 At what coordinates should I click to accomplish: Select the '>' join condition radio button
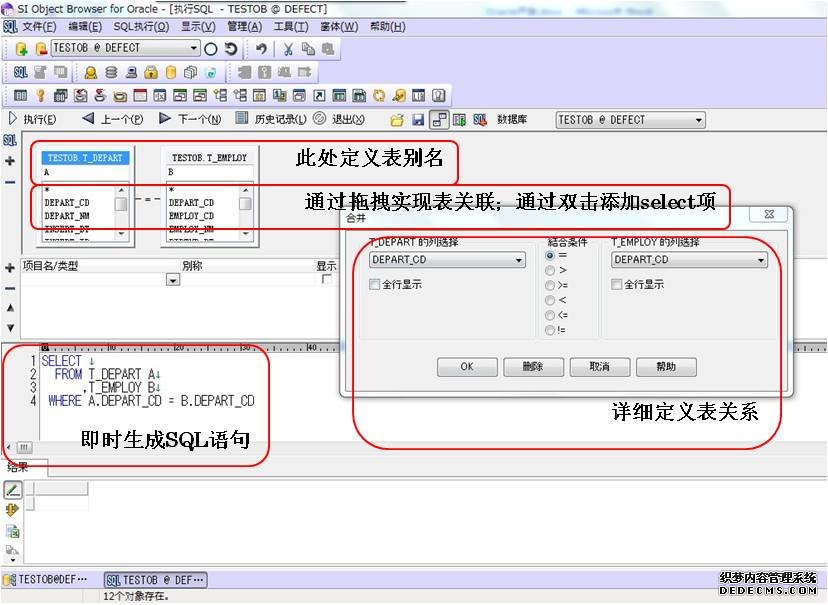550,270
